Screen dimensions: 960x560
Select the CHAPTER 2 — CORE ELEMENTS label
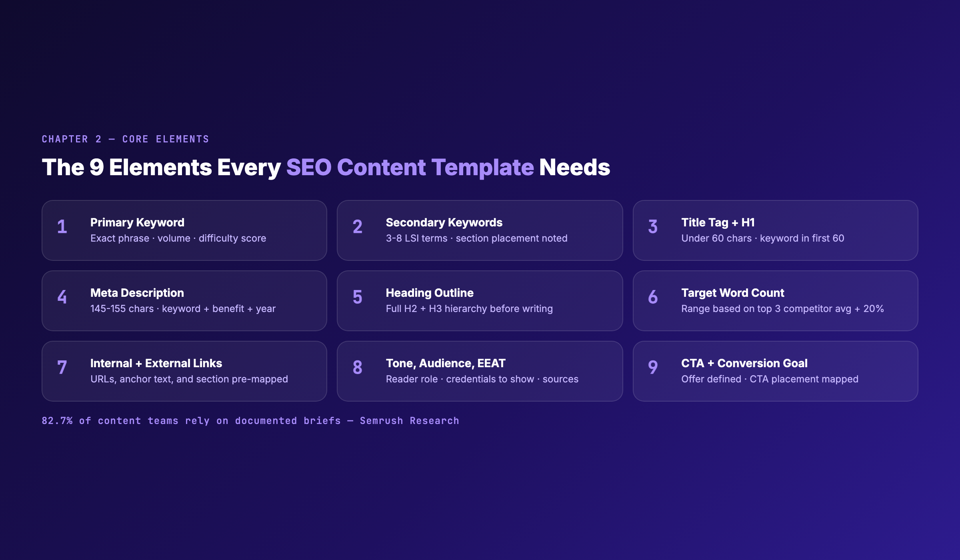point(125,139)
